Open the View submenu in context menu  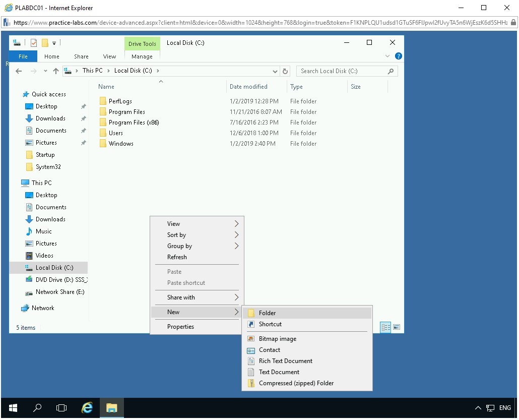pyautogui.click(x=197, y=223)
